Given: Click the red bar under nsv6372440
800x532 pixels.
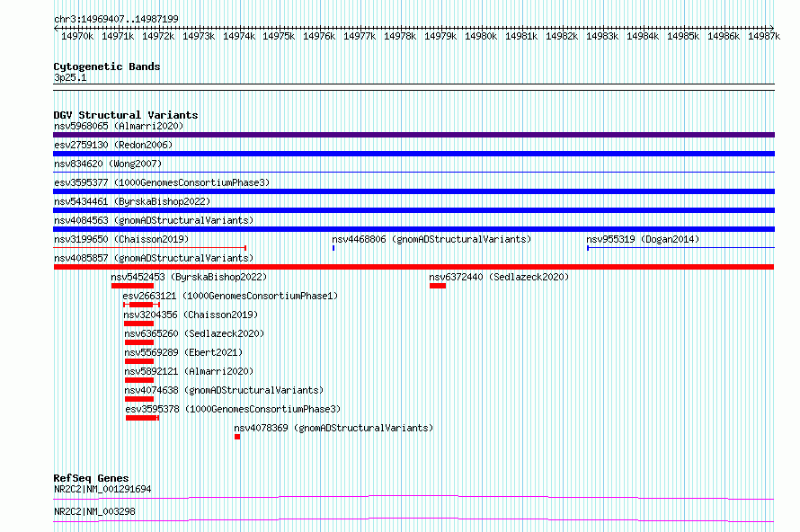Looking at the screenshot, I should (x=438, y=286).
